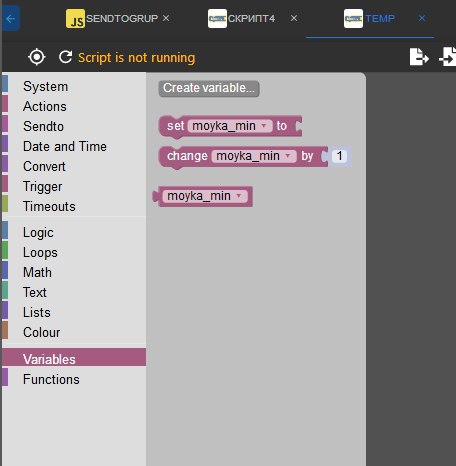
Task: Open the Colour block category
Action: 42,332
